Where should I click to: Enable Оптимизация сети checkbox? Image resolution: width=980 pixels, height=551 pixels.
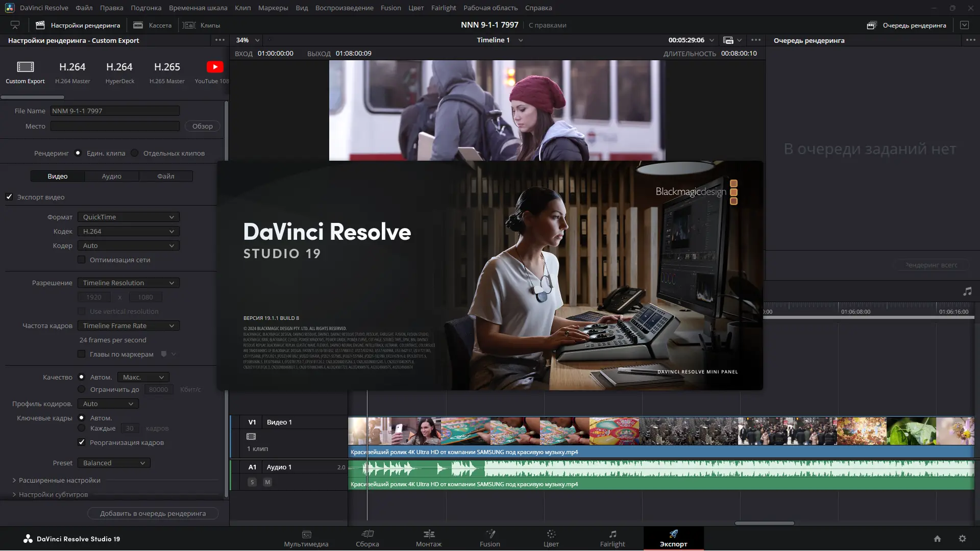coord(82,260)
